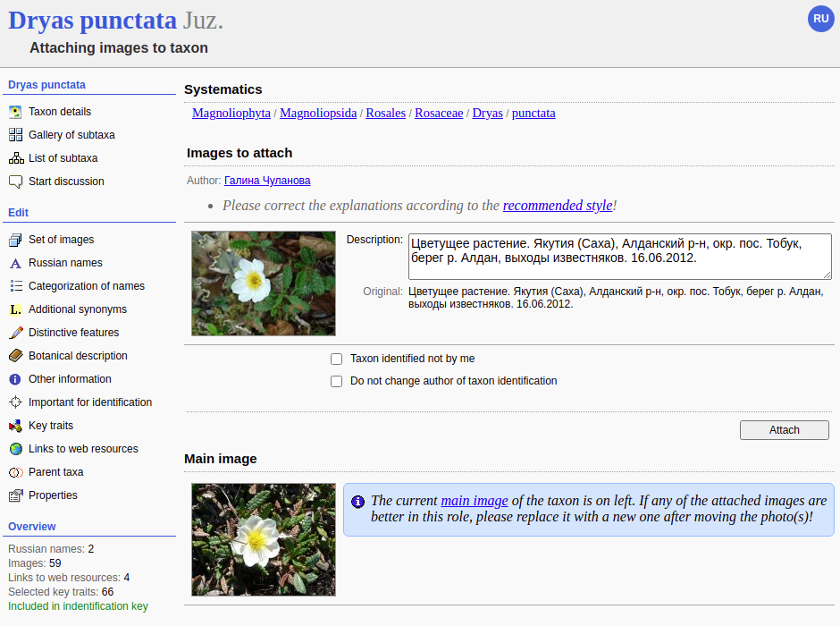Click the Distinctive features pencil icon
This screenshot has width=840, height=626.
(x=15, y=333)
